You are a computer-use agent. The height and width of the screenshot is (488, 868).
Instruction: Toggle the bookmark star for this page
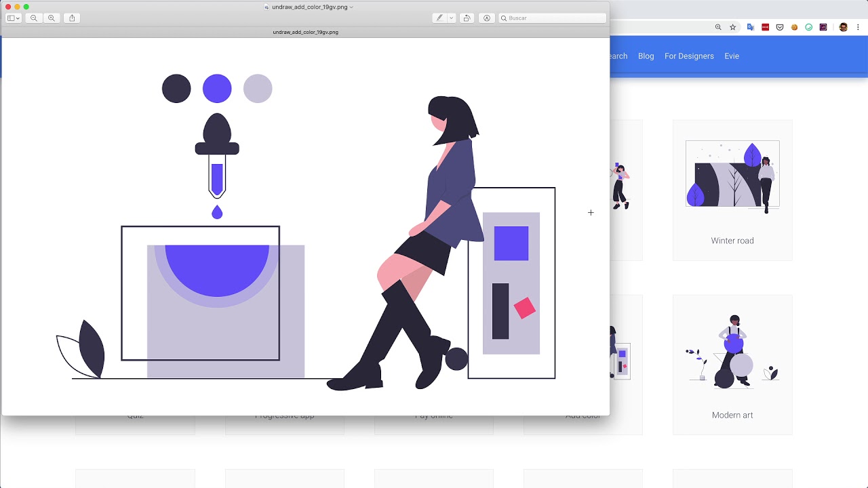733,26
